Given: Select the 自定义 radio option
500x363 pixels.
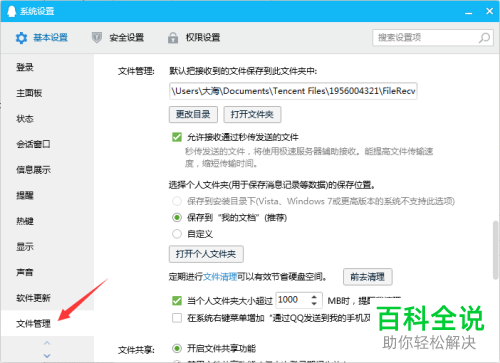Looking at the screenshot, I should point(177,234).
